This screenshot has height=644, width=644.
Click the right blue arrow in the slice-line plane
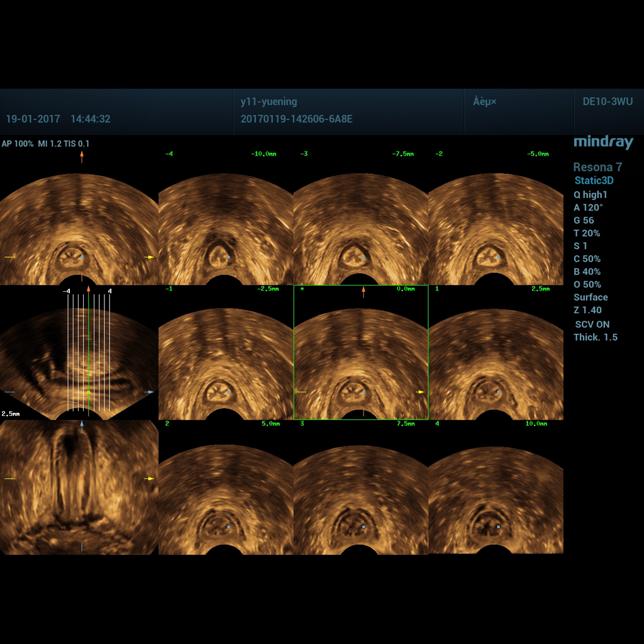click(x=149, y=392)
